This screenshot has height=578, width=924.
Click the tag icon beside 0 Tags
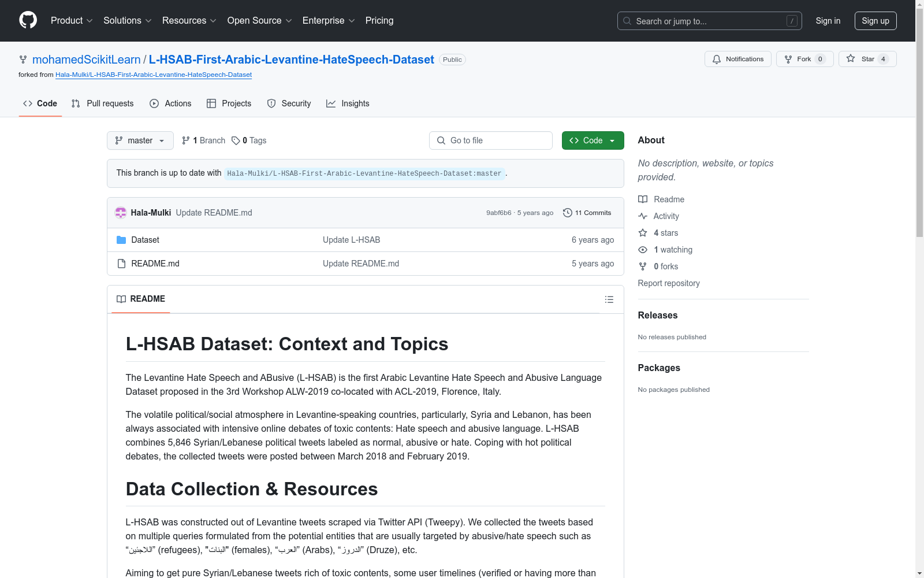click(x=236, y=140)
